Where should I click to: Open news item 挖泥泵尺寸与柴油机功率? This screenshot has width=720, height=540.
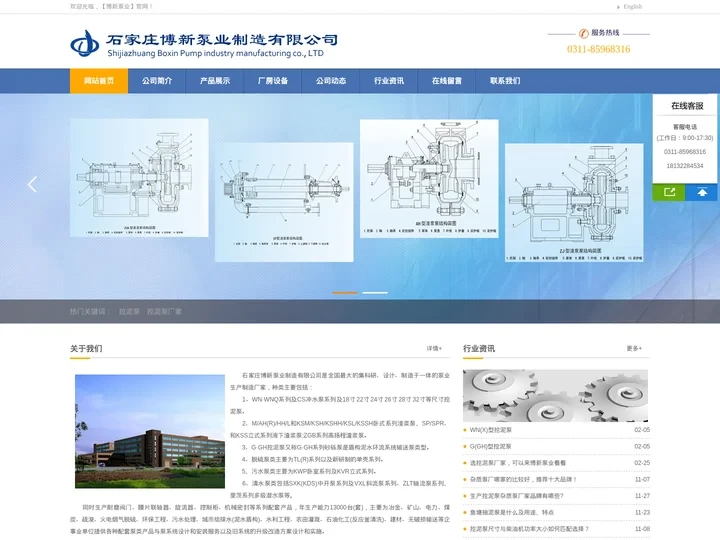point(529,529)
